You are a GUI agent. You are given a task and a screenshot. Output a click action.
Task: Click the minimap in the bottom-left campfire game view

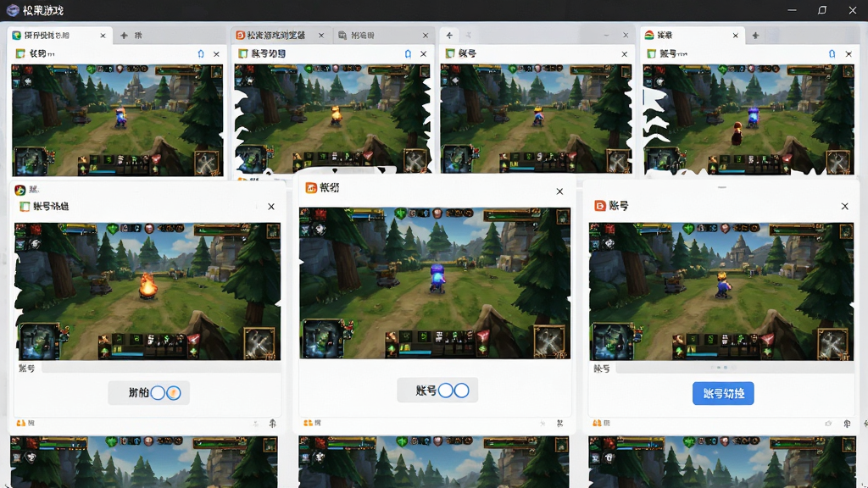[39, 341]
